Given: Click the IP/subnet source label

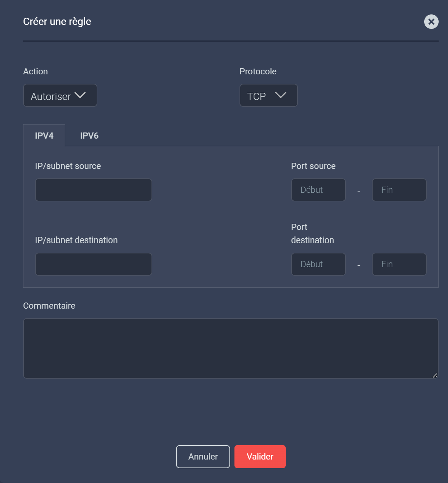Looking at the screenshot, I should click(68, 166).
